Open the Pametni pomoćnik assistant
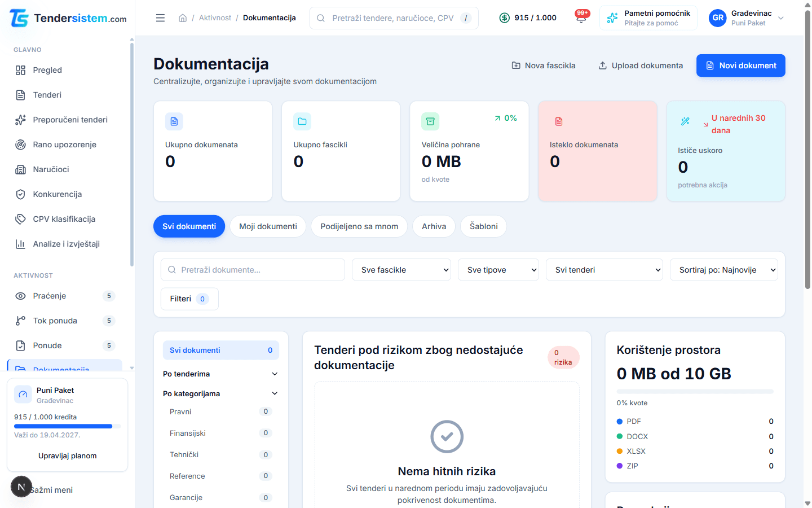 pos(648,18)
